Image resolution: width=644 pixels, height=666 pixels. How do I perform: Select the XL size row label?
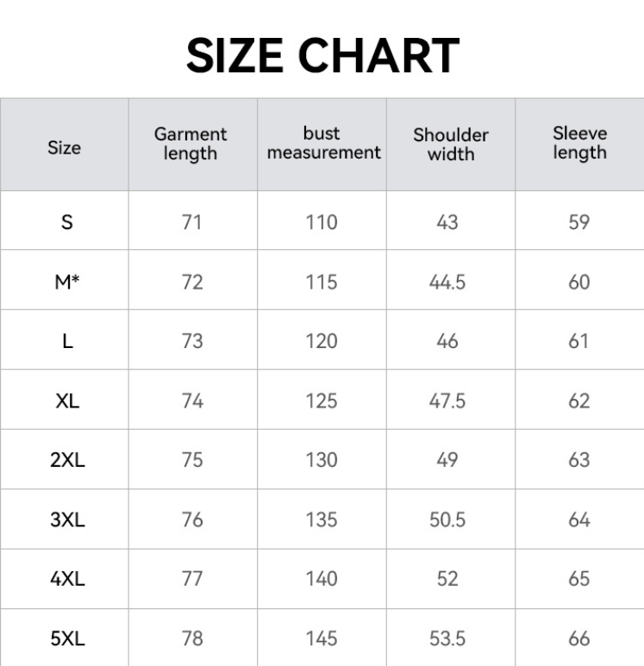pyautogui.click(x=66, y=401)
